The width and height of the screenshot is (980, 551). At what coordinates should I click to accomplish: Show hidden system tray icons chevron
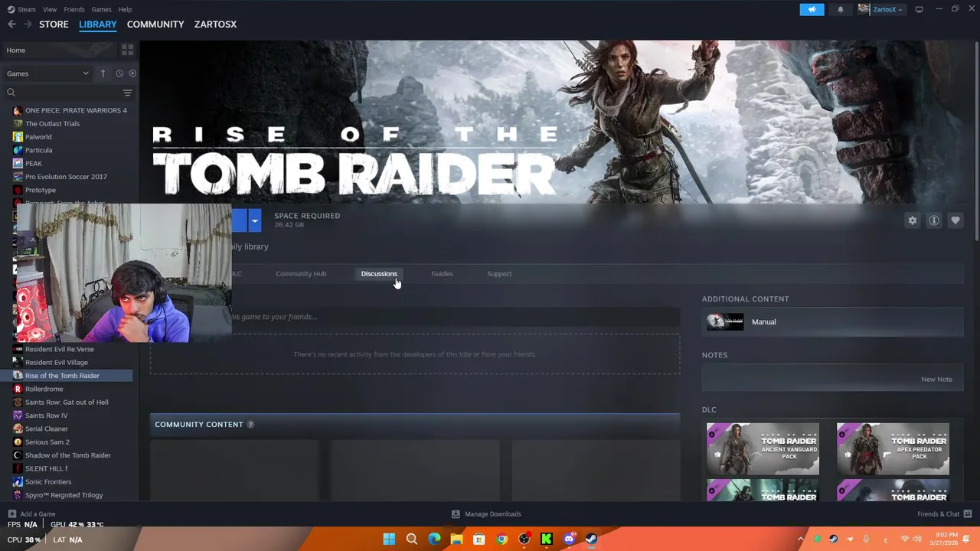click(x=801, y=540)
